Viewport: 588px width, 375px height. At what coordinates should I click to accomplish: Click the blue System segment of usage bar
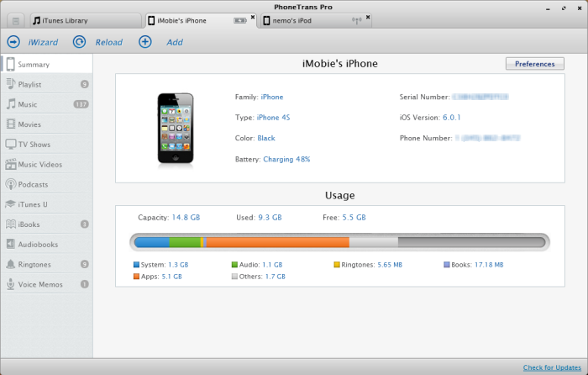coord(152,242)
